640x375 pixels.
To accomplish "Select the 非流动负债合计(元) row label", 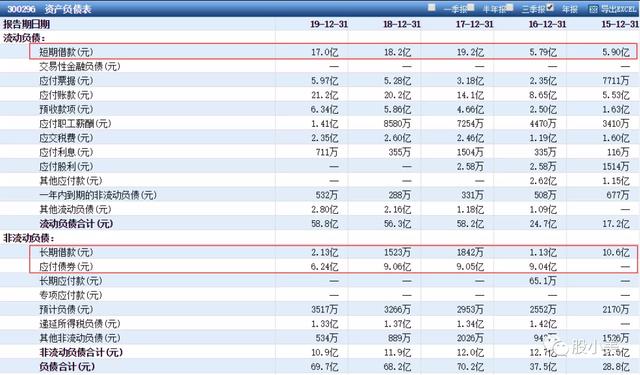I will point(81,352).
